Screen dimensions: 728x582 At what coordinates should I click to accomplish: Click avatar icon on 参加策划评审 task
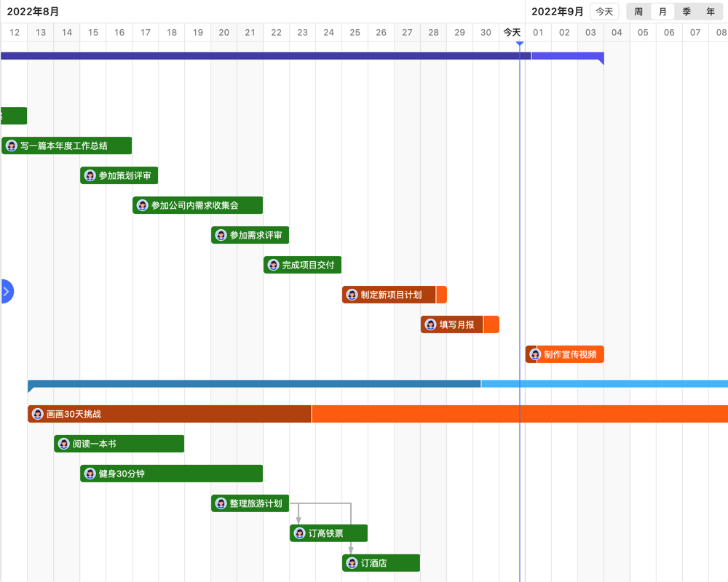pyautogui.click(x=90, y=175)
